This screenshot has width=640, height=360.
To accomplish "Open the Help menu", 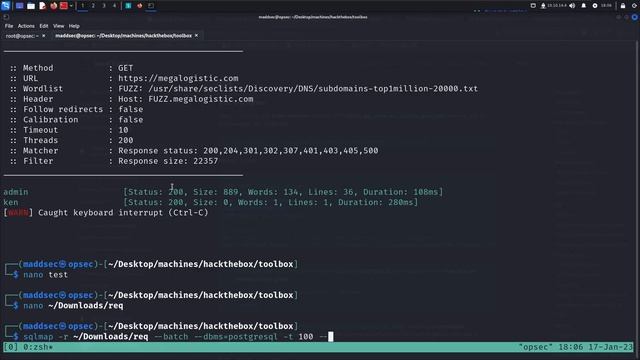I will [74, 26].
